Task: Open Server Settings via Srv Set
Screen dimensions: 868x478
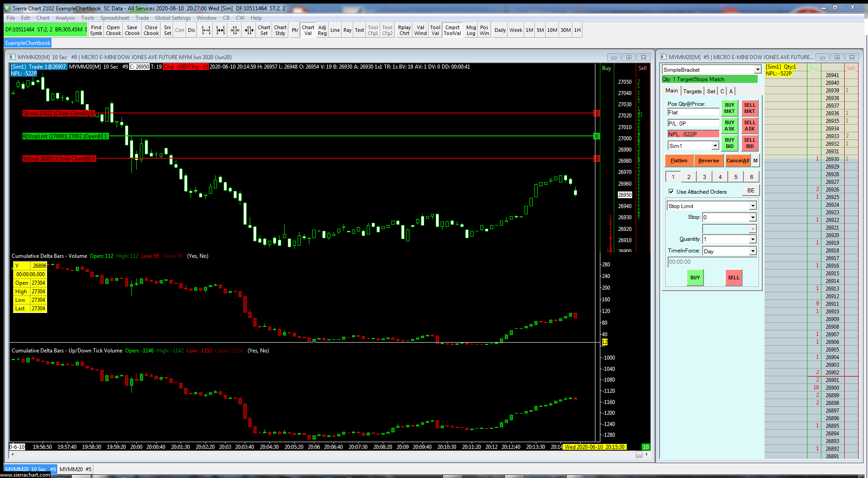Action: [x=168, y=30]
